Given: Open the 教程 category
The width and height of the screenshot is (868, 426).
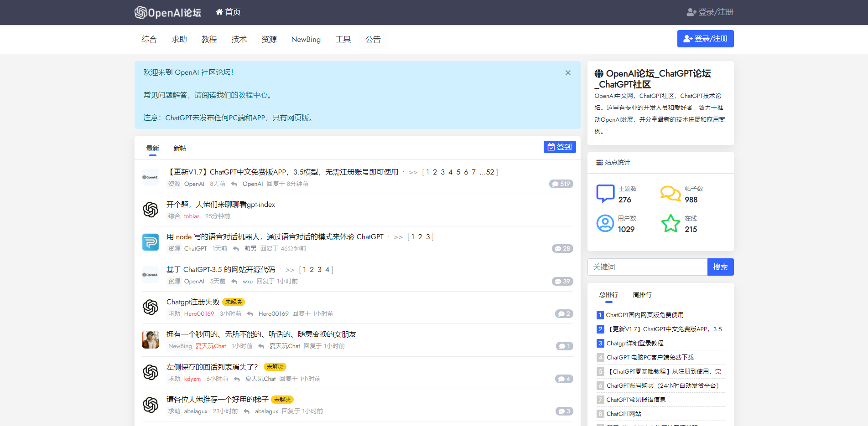Looking at the screenshot, I should (x=209, y=40).
